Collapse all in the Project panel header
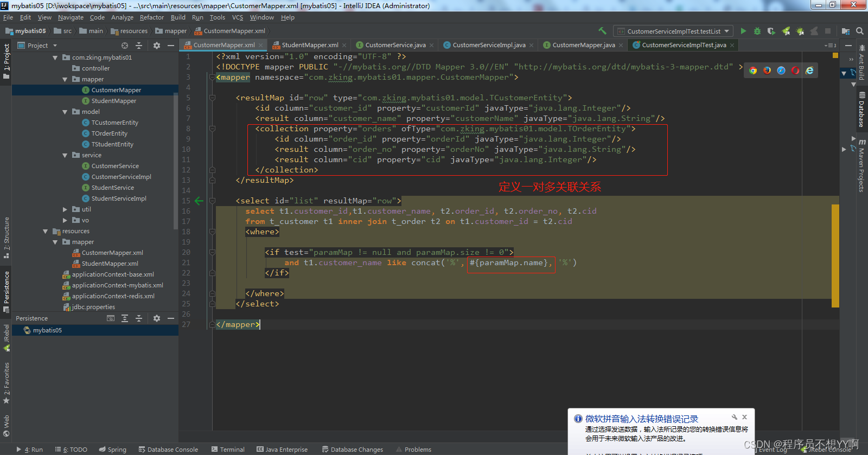This screenshot has height=455, width=868. (x=139, y=46)
